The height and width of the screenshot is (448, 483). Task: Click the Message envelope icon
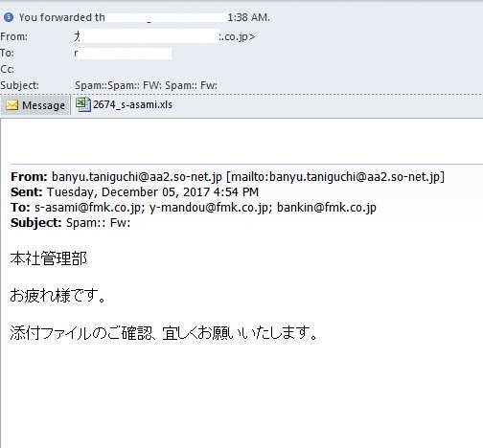coord(11,105)
